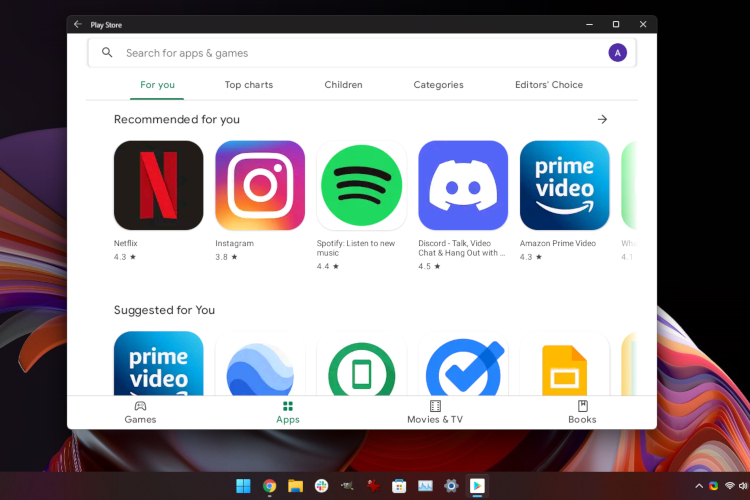Click the Instagram app name text
Image resolution: width=750 pixels, height=500 pixels.
coord(234,243)
